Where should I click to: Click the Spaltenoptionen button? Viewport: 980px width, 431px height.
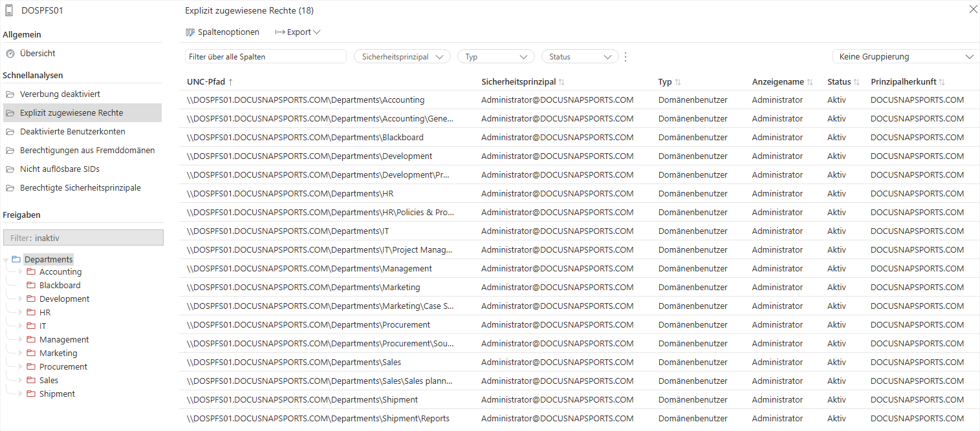(223, 32)
